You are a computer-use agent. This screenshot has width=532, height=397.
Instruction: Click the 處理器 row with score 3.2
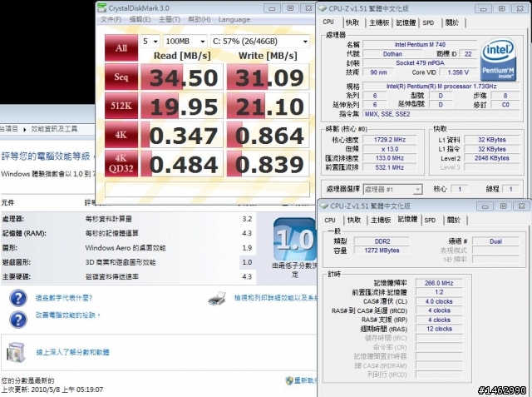click(128, 219)
